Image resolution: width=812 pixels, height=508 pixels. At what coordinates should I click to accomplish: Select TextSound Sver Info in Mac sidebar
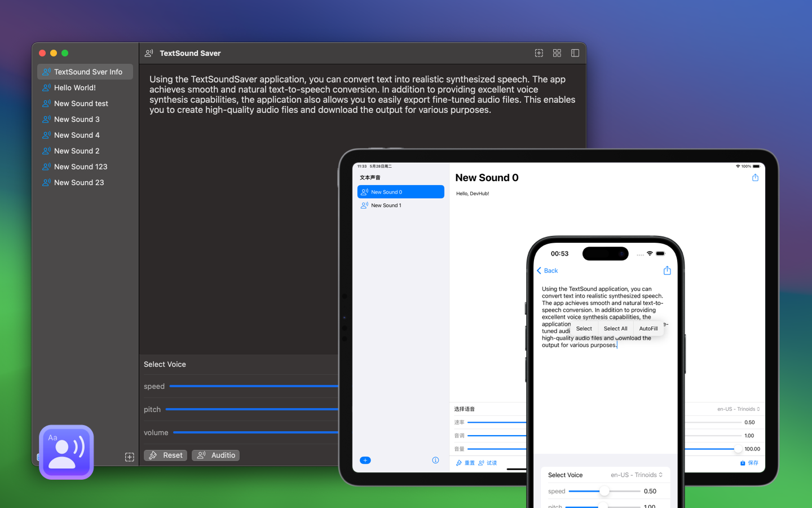(85, 72)
